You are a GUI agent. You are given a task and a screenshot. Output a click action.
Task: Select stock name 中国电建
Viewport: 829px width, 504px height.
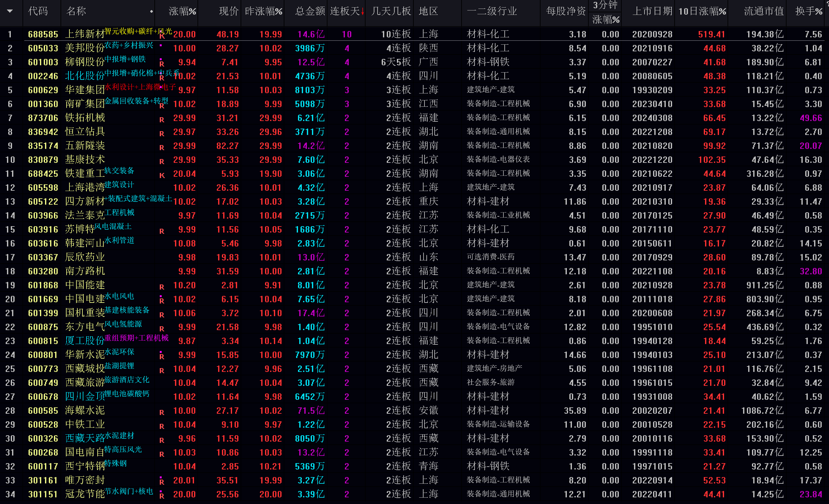point(85,299)
